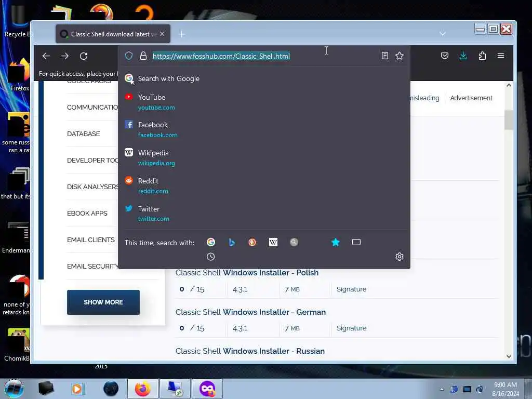The image size is (532, 399).
Task: Open the EMAIL SECURITY category link
Action: tap(92, 267)
